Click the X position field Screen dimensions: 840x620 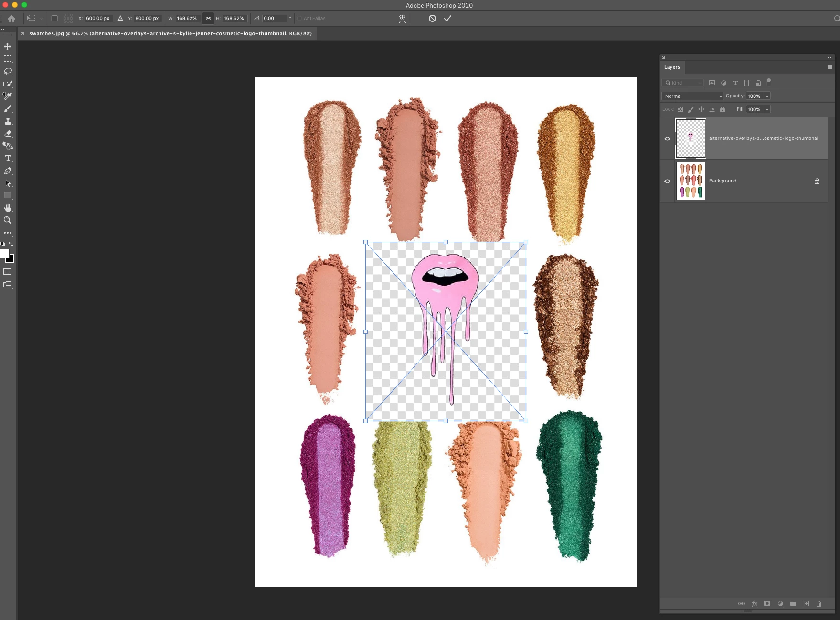pos(98,19)
